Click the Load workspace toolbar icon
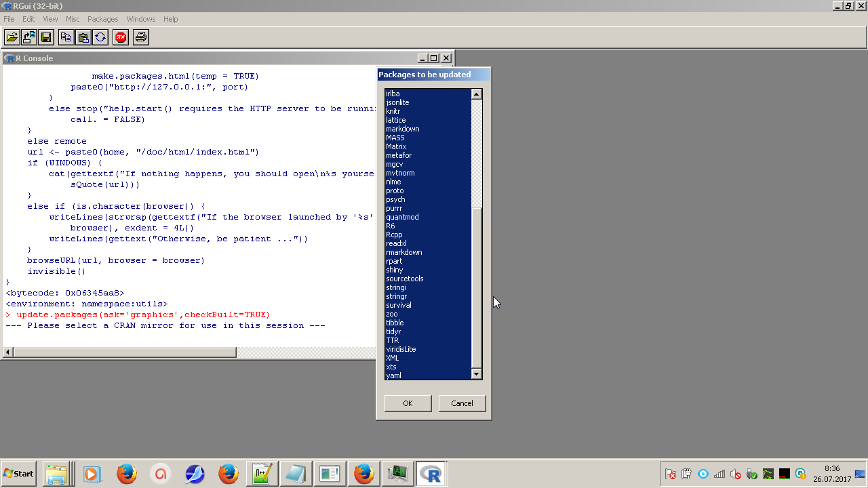The width and height of the screenshot is (868, 488). [29, 37]
